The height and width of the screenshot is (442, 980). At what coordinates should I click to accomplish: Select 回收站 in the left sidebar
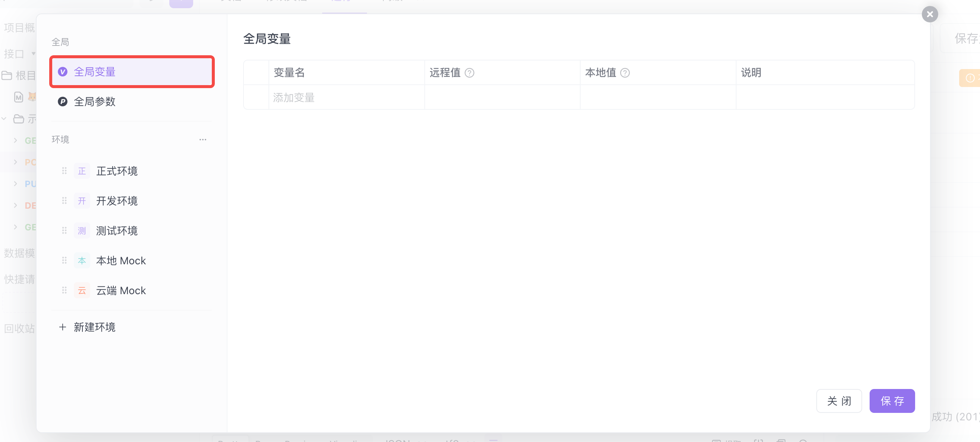point(19,328)
